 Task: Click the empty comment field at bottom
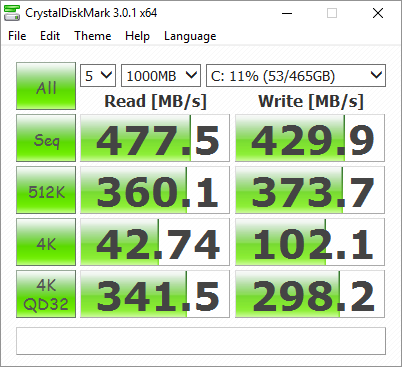201,341
